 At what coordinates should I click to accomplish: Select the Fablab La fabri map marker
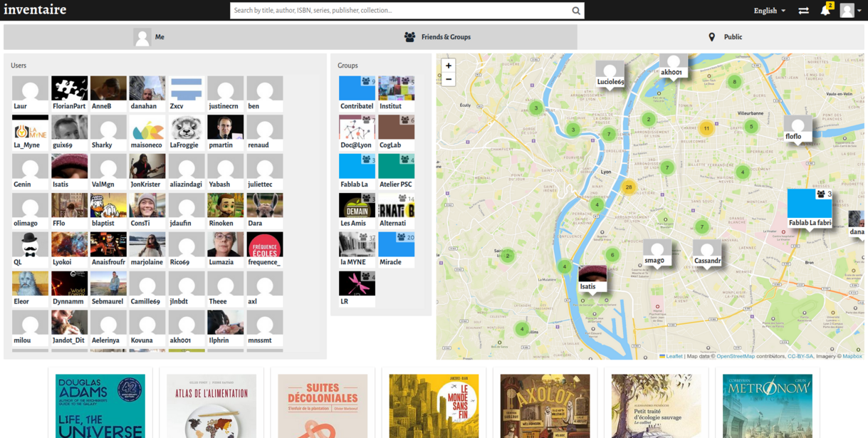click(810, 208)
